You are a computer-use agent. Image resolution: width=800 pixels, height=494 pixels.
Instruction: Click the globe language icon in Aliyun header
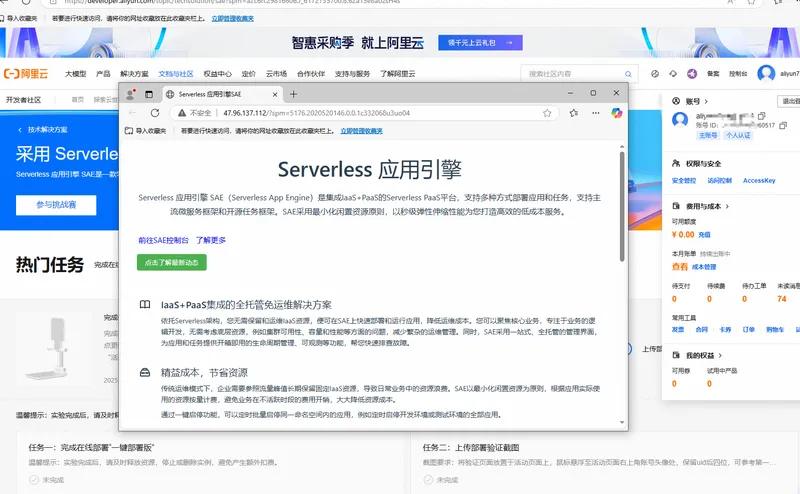655,74
